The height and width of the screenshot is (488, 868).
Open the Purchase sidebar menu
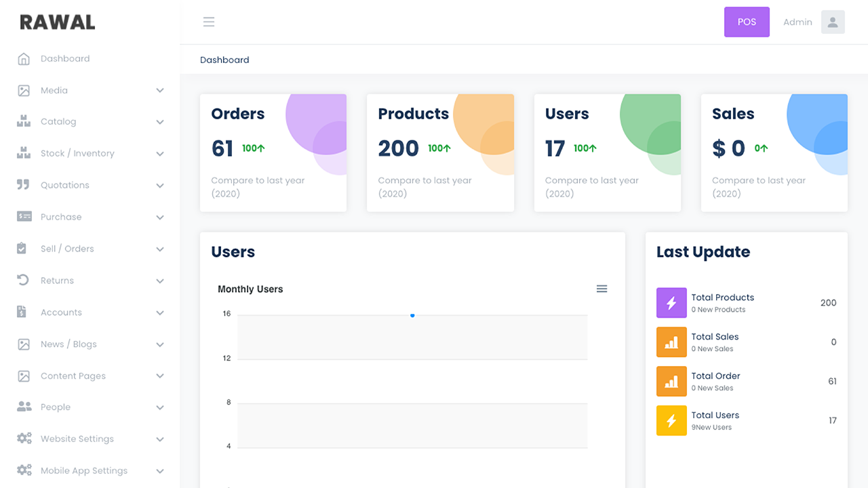coord(61,217)
